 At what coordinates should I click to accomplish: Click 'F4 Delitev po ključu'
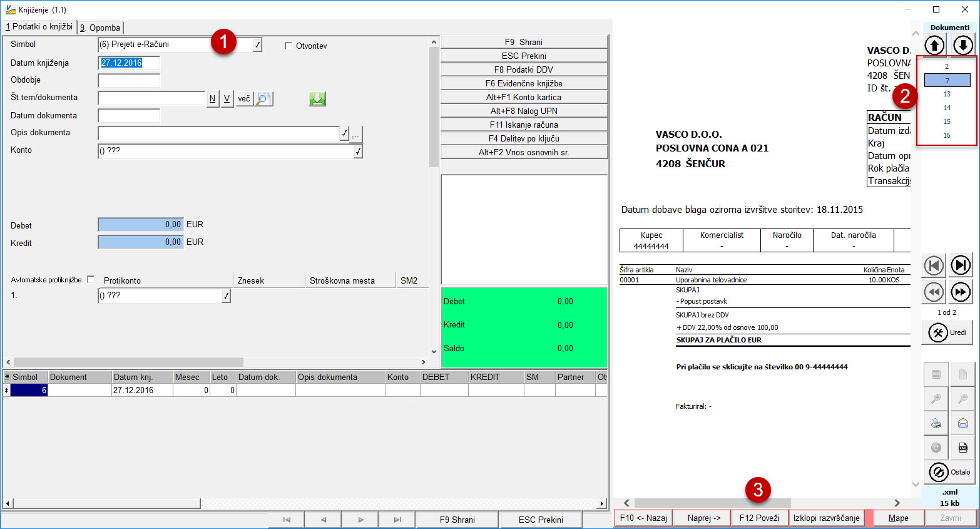point(524,138)
